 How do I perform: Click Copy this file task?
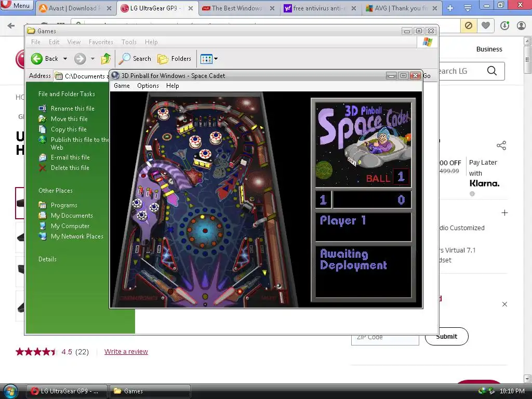point(69,129)
